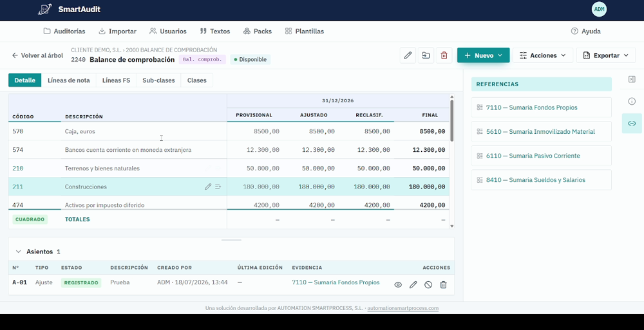Open reference 7110 Sumaria Fondos Propios card
Screen dimensions: 644x330
[x=542, y=107]
